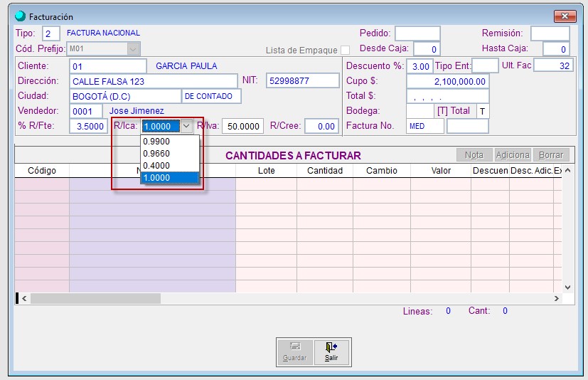This screenshot has width=588, height=380.
Task: Click the R/Cree field 0.00
Action: pos(322,126)
